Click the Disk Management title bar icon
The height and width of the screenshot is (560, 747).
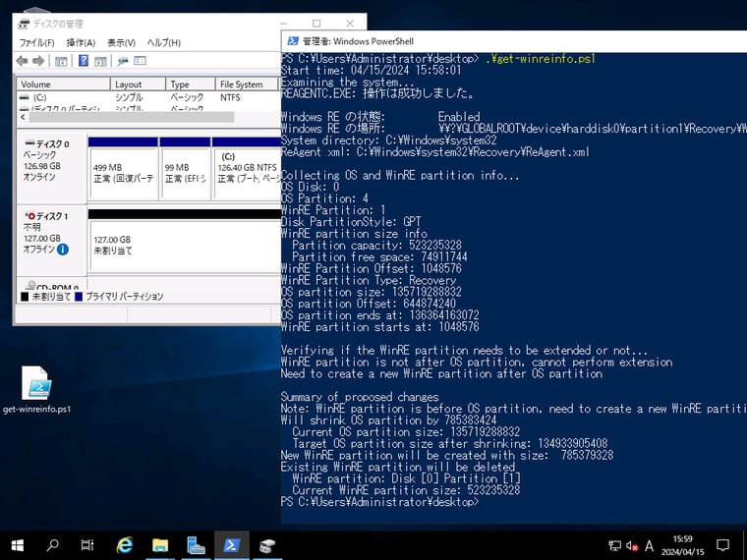24,24
